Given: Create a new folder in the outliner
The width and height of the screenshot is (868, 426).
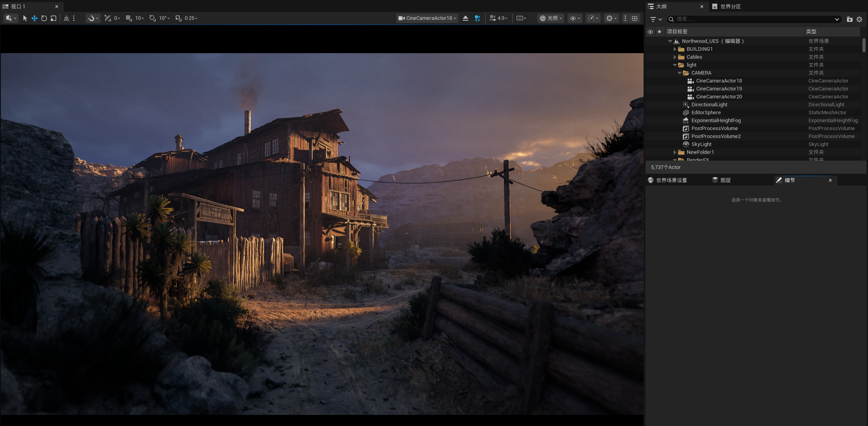Looking at the screenshot, I should tap(849, 19).
